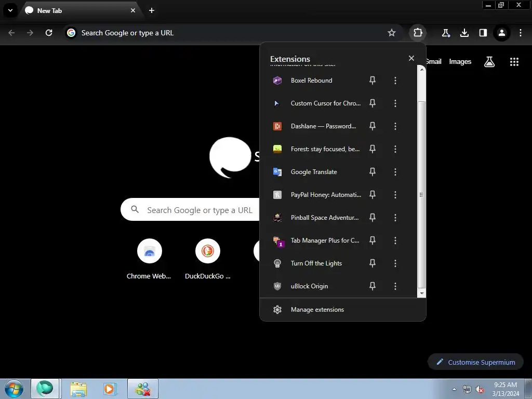This screenshot has width=532, height=399.
Task: Open more actions for Turn Off the Lights
Action: tap(395, 263)
